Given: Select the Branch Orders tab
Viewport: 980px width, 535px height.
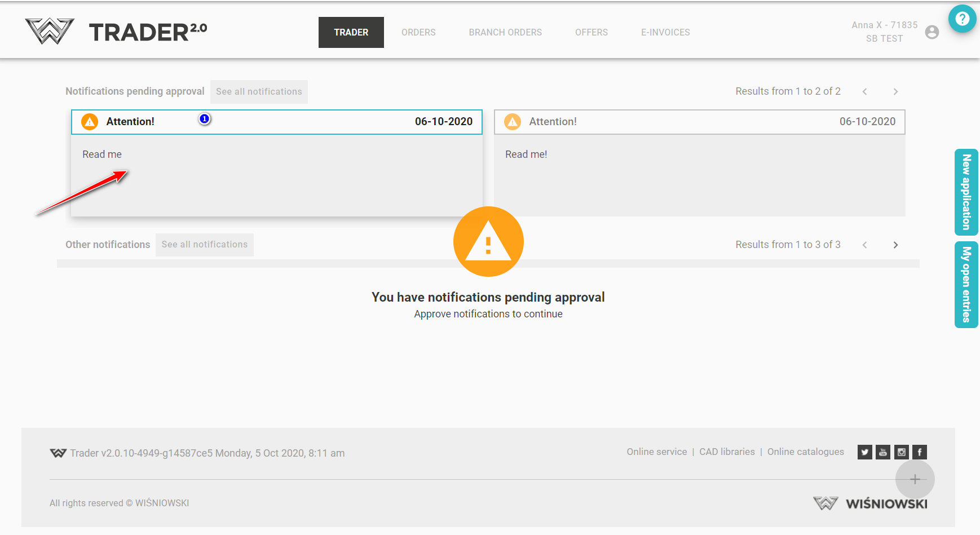Looking at the screenshot, I should pos(505,33).
